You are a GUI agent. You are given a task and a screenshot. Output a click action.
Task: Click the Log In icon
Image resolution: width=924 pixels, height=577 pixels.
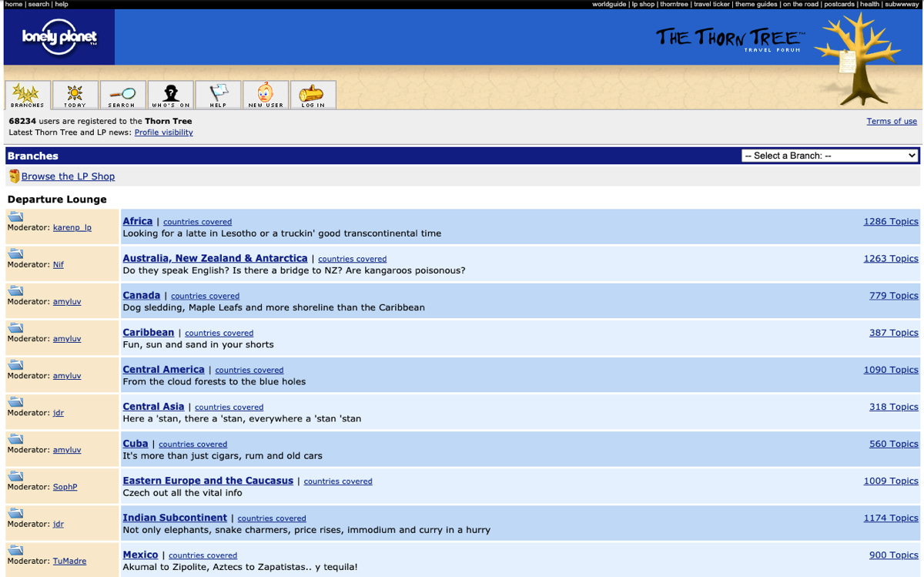(313, 95)
